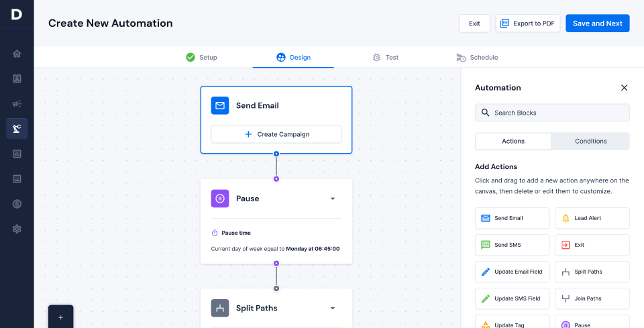This screenshot has height=328, width=644.
Task: Click purple connector dot below Pause block
Action: (276, 264)
